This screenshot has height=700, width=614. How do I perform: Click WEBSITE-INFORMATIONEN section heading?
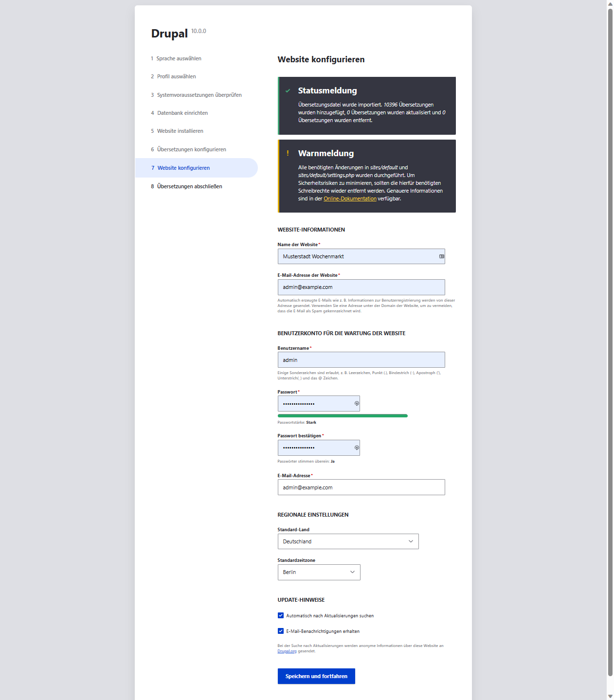pos(311,230)
